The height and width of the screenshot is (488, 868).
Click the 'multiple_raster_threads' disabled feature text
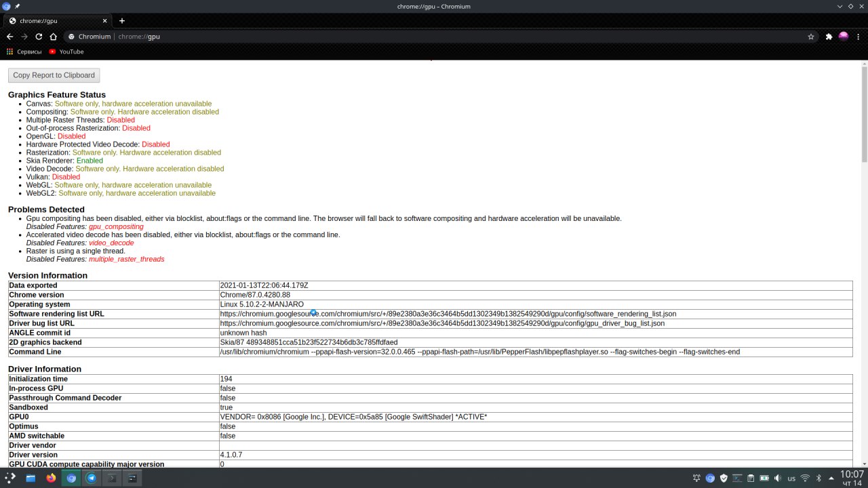pos(126,259)
